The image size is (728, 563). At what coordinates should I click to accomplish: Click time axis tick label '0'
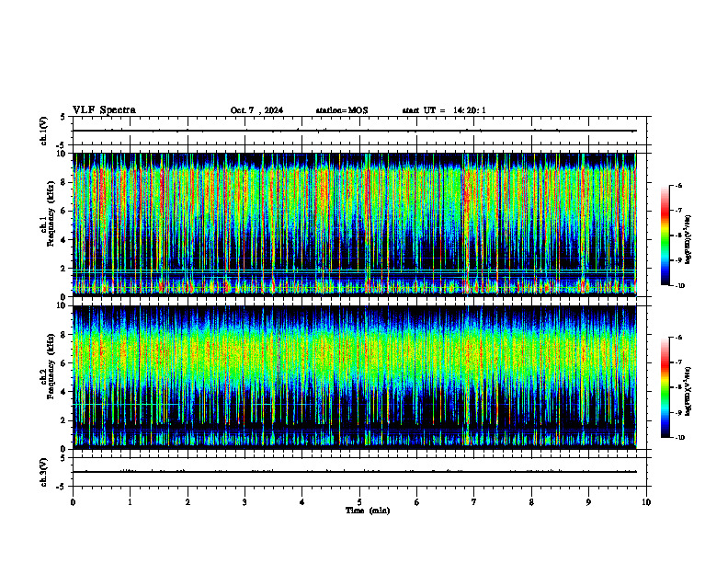(x=73, y=502)
